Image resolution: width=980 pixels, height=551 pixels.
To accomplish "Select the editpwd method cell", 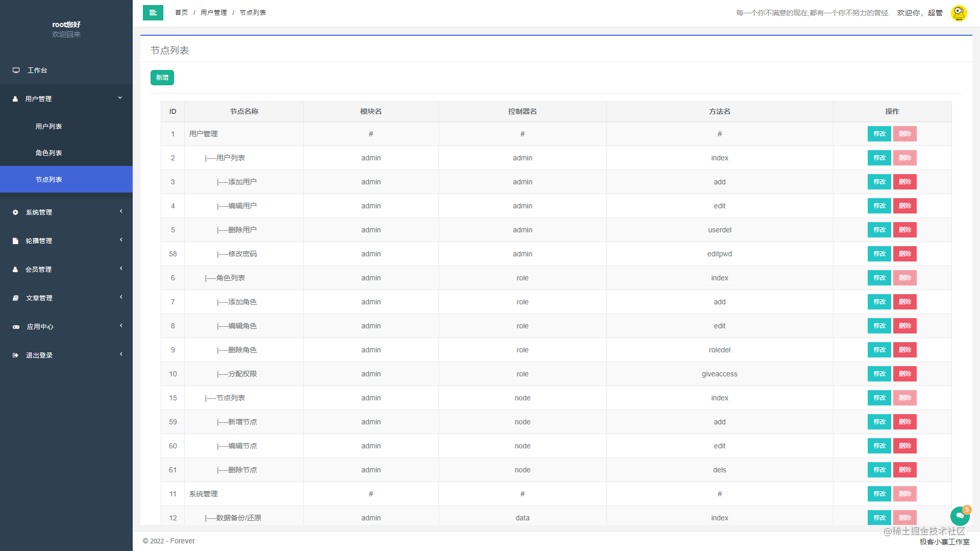I will point(720,254).
